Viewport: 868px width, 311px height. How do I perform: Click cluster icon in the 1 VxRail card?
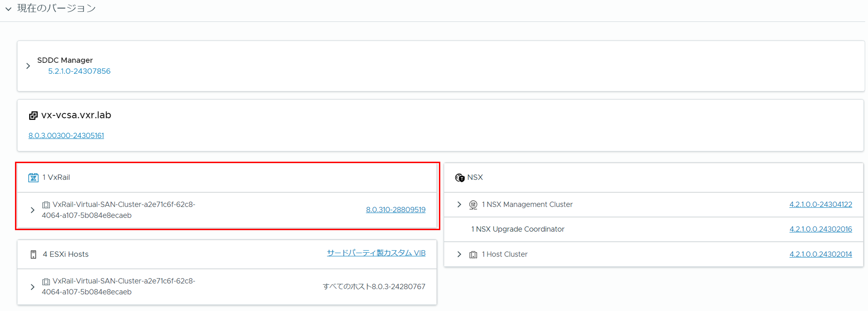click(x=46, y=205)
